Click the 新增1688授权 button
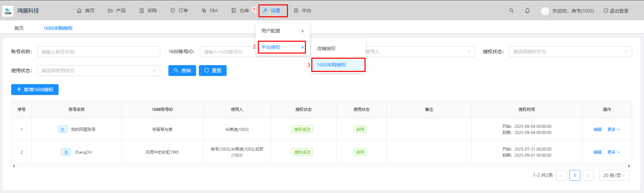The height and width of the screenshot is (193, 644). [35, 90]
